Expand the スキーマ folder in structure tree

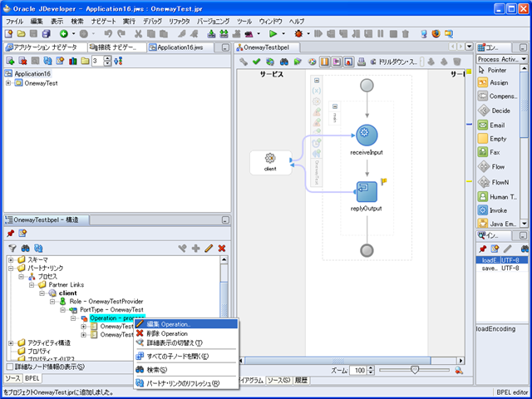point(12,259)
